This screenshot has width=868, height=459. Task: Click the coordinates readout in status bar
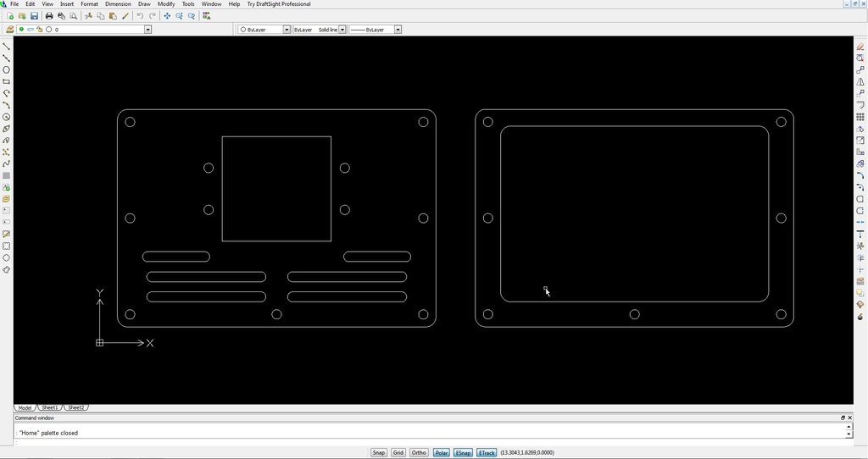[527, 452]
